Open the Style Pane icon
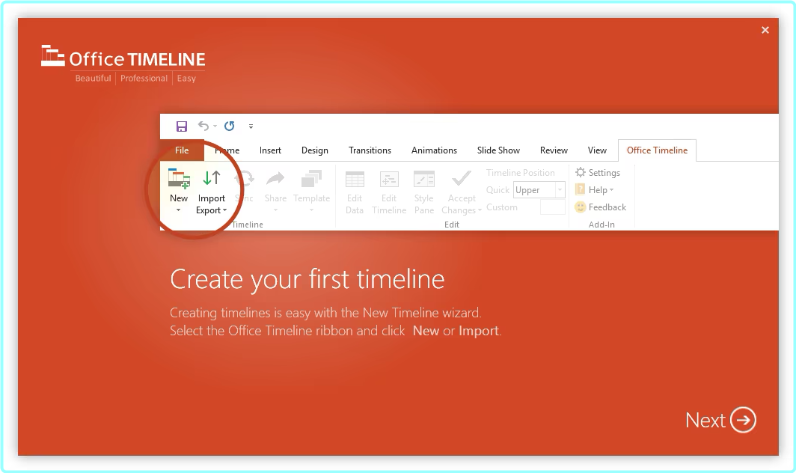 coord(424,180)
